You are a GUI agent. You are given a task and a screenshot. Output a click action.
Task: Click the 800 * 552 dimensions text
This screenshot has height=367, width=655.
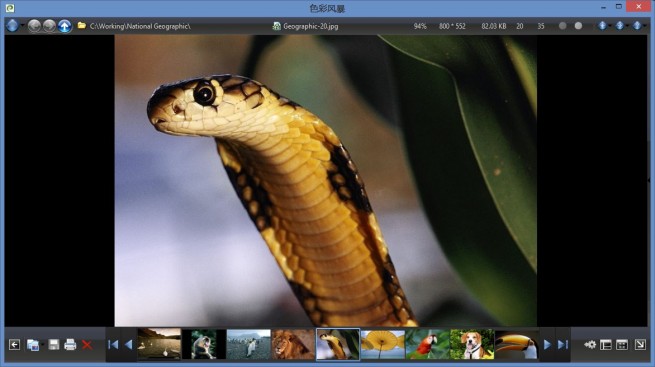click(x=452, y=26)
